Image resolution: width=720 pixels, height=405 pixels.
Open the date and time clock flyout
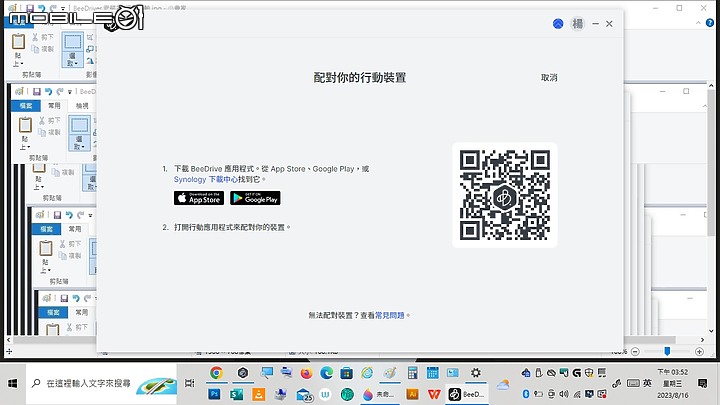pos(673,383)
